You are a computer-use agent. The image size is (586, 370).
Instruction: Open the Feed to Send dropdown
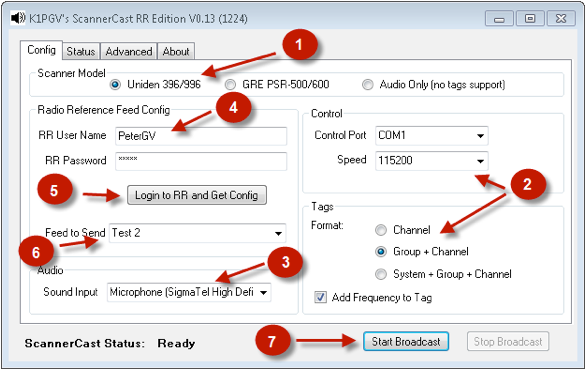pos(197,233)
